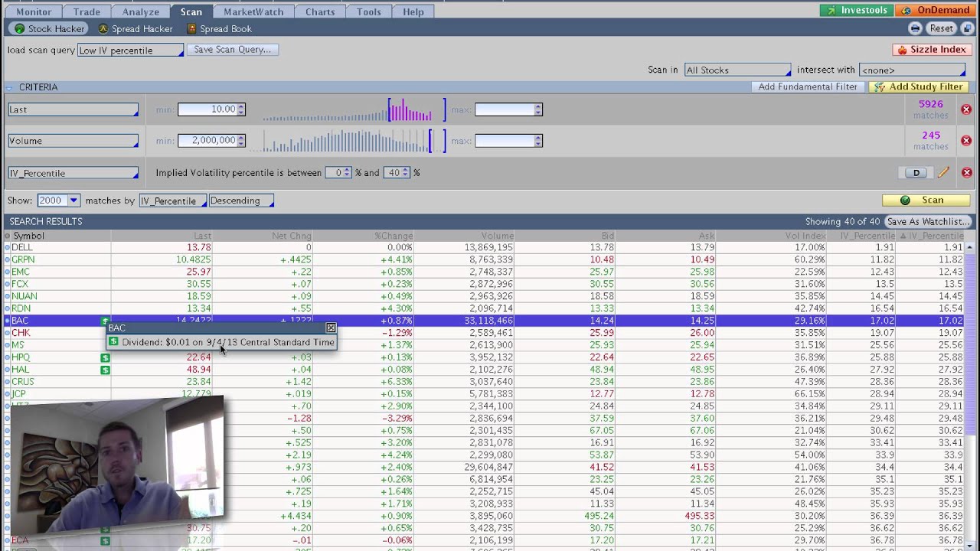Click the Volume min value stepper arrows
This screenshot has width=980, height=551.
[241, 141]
